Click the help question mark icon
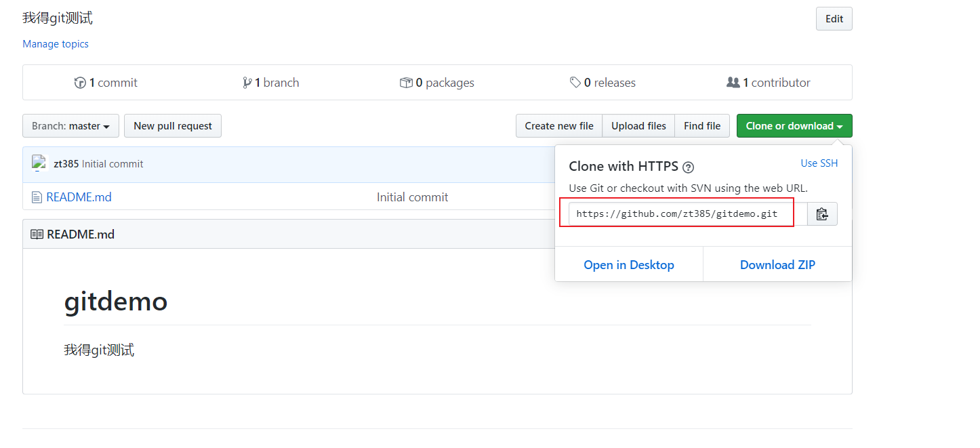The width and height of the screenshot is (980, 448). pos(689,167)
